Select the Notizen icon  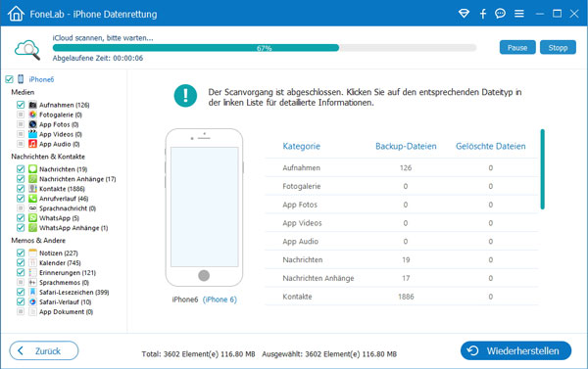click(33, 253)
